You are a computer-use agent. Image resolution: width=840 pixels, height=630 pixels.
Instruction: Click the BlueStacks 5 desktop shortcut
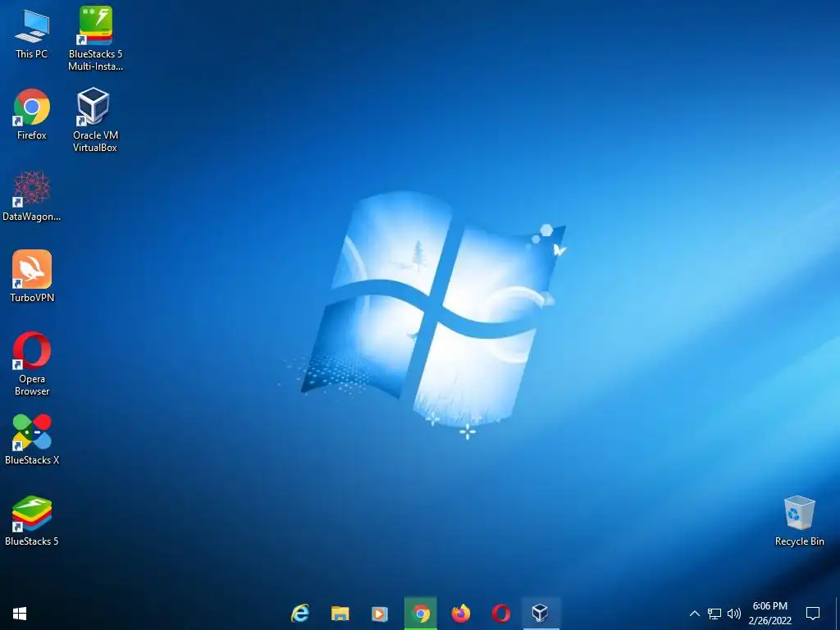pyautogui.click(x=32, y=521)
